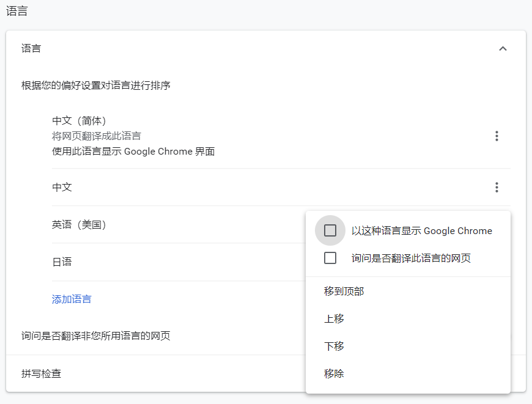The height and width of the screenshot is (404, 532).
Task: Open the three-dot menu for 中文
Action: (497, 187)
